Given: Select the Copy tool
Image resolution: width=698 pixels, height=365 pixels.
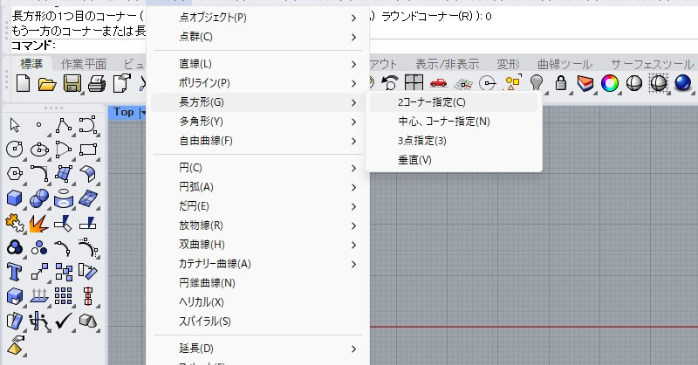Looking at the screenshot, I should [64, 271].
